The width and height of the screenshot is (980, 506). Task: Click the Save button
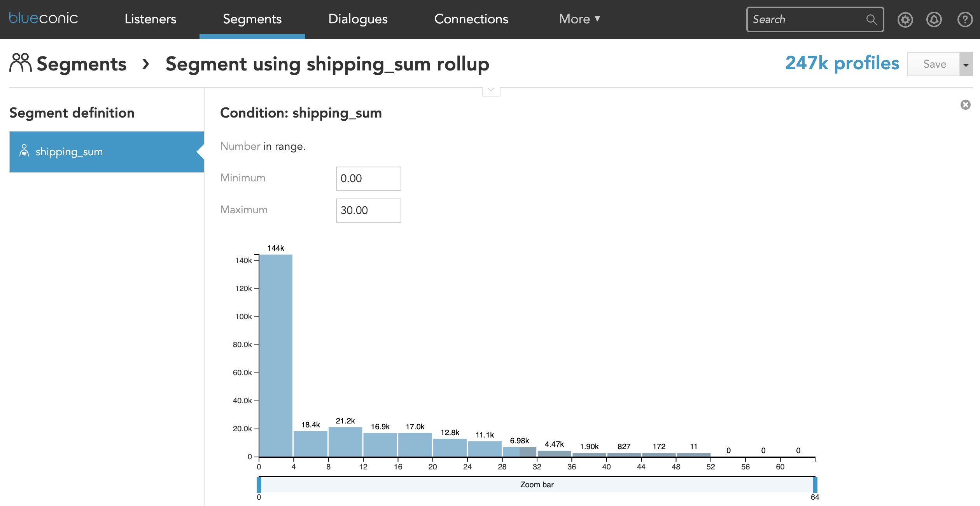(x=935, y=63)
